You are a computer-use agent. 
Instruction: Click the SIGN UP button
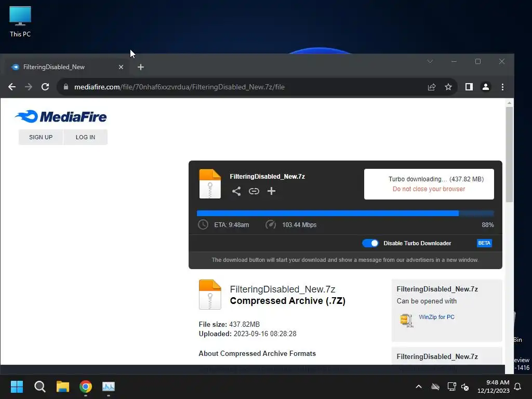pos(41,137)
